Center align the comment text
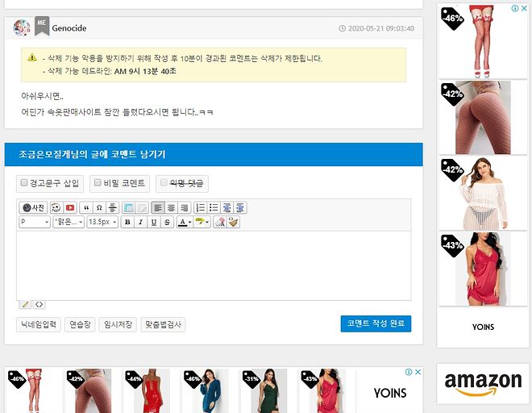532x413 pixels. [x=171, y=207]
